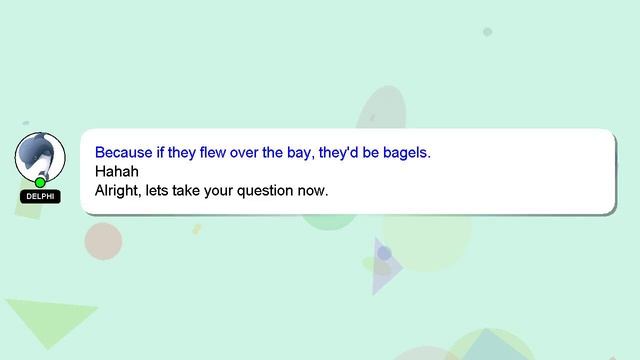Click the blue bagels punchline sentence
The height and width of the screenshot is (360, 640).
[263, 152]
